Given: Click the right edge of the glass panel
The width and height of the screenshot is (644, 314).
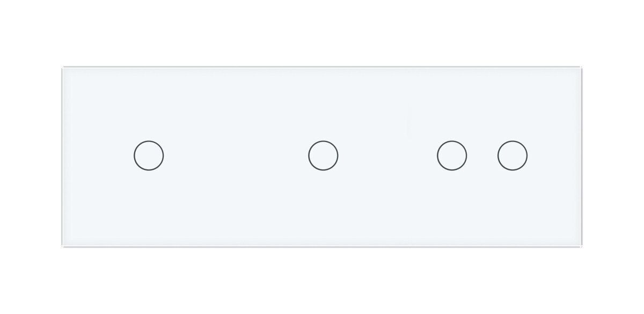Looking at the screenshot, I should pos(582,156).
